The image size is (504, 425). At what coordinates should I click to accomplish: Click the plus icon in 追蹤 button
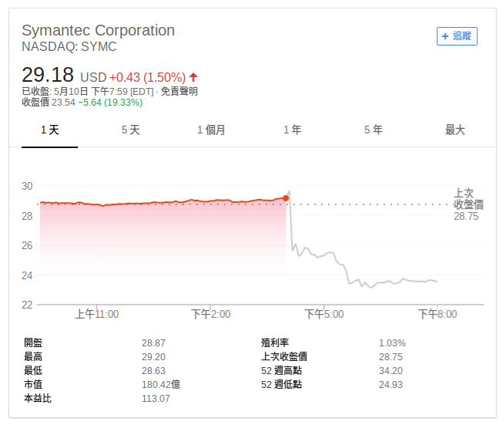tap(445, 35)
